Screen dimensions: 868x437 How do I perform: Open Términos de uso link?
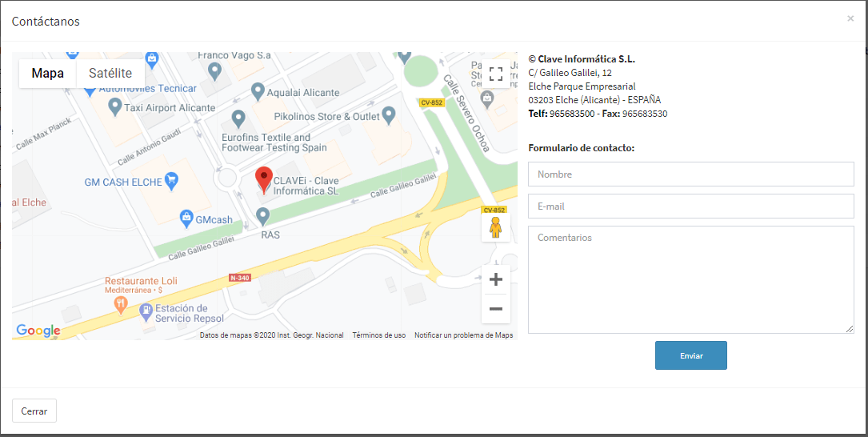click(x=378, y=335)
